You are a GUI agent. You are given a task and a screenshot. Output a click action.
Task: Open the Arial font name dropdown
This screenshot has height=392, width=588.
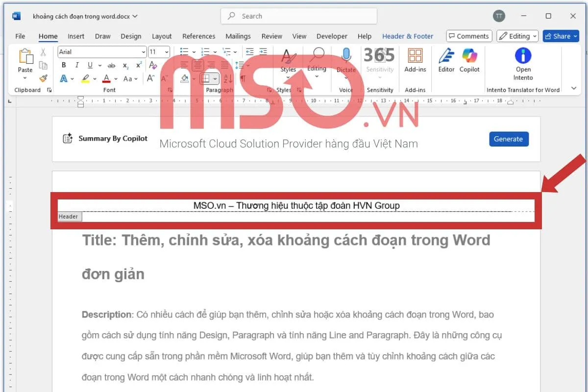[143, 52]
